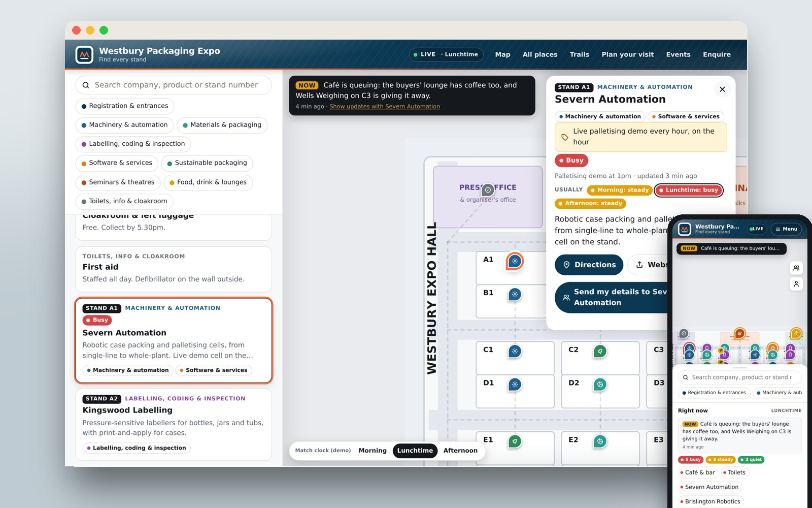Viewport: 812px width, 508px height.
Task: Toggle the Seminars & theatres filter
Action: [x=118, y=182]
